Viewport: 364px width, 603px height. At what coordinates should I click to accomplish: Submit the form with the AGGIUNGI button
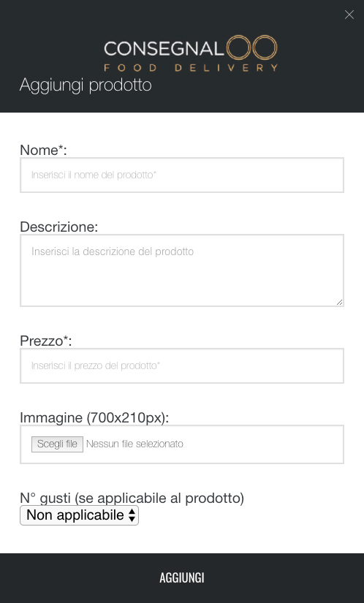pyautogui.click(x=182, y=578)
